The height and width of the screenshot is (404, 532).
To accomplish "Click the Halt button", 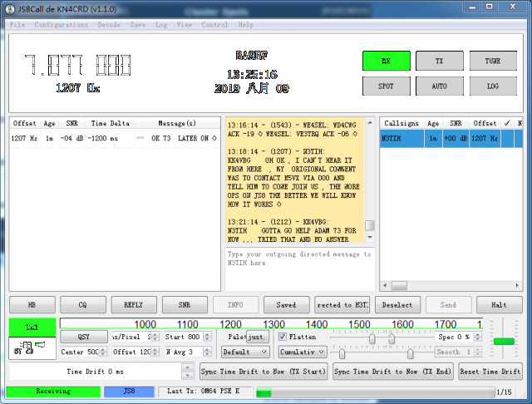I will [499, 304].
